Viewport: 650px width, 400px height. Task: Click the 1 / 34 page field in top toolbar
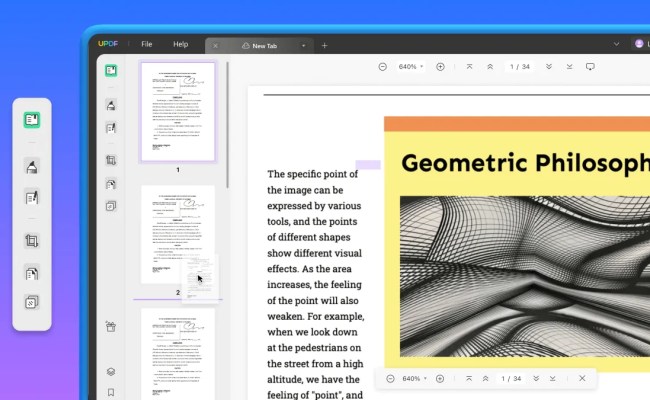pos(520,67)
